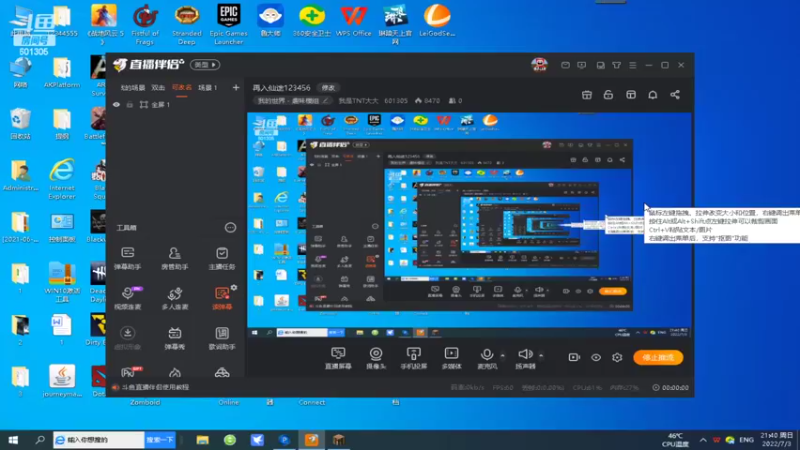Screen dimensions: 800x450
Task: Click the nested stream preview canvas
Action: pyautogui.click(x=469, y=224)
